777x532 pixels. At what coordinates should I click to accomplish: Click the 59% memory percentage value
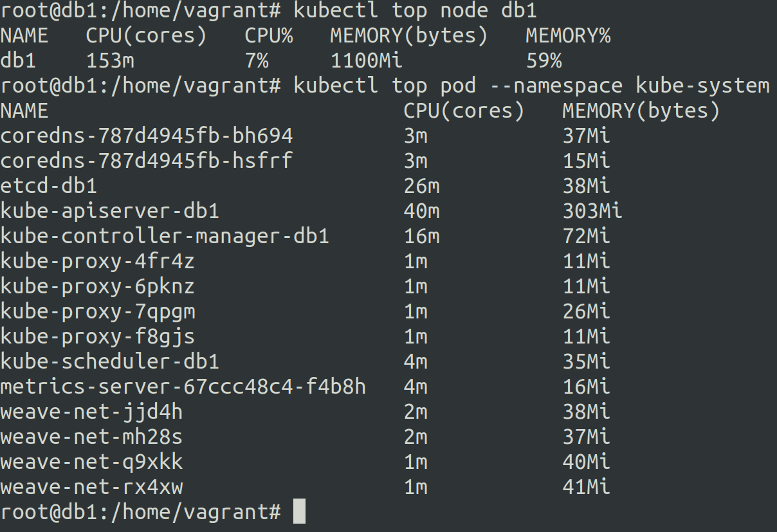544,61
